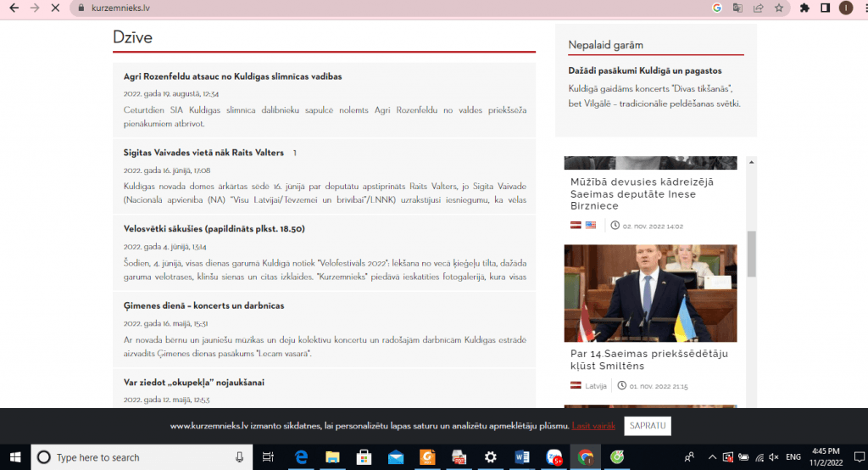Click the browser back arrow
This screenshot has width=868, height=470.
click(x=14, y=8)
